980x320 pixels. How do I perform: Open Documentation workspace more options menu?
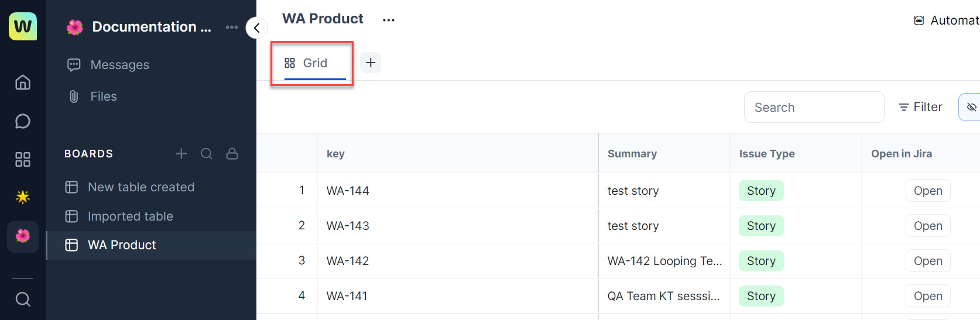(232, 27)
